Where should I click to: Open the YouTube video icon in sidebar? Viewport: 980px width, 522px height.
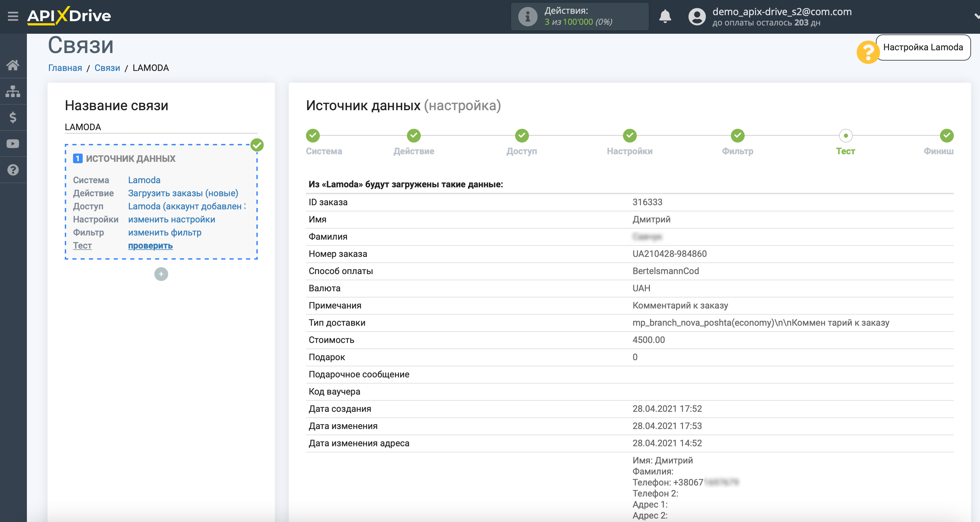tap(13, 144)
